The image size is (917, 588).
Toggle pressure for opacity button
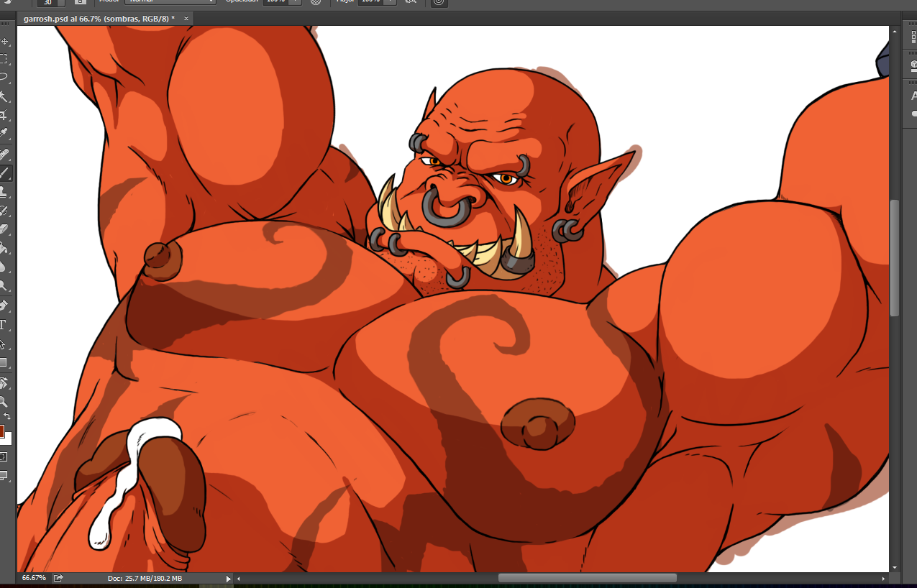[x=315, y=1]
